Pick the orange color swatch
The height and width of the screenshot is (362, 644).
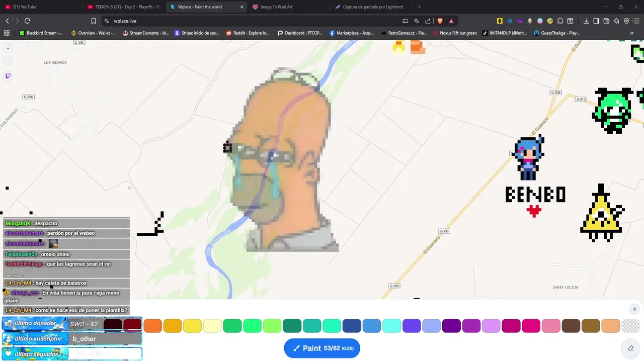(x=152, y=325)
